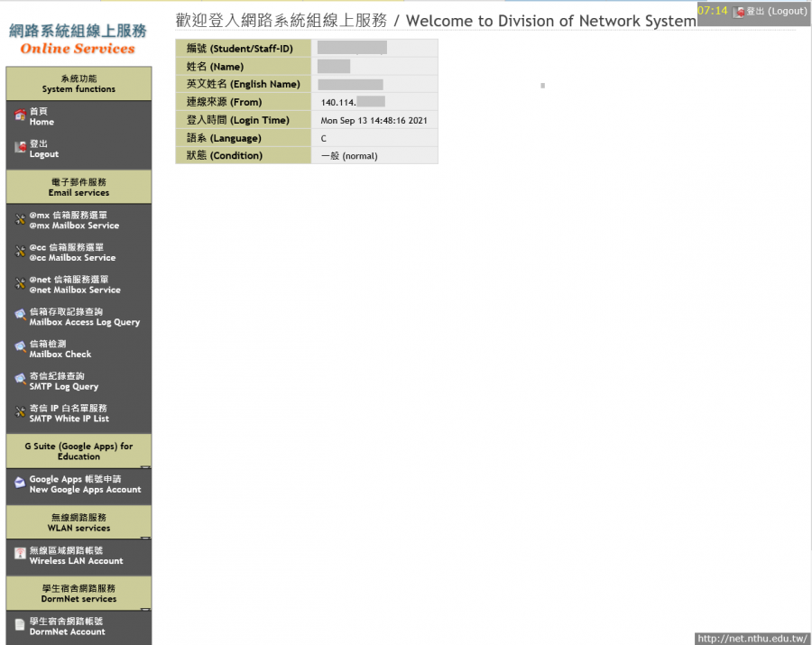
Task: Click the SMTP Log Query magnifier icon
Action: [x=20, y=381]
